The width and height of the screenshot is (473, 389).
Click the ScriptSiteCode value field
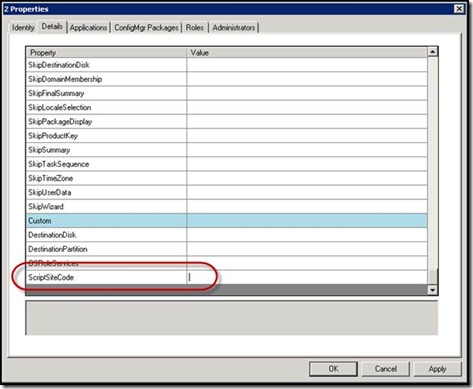coord(307,277)
